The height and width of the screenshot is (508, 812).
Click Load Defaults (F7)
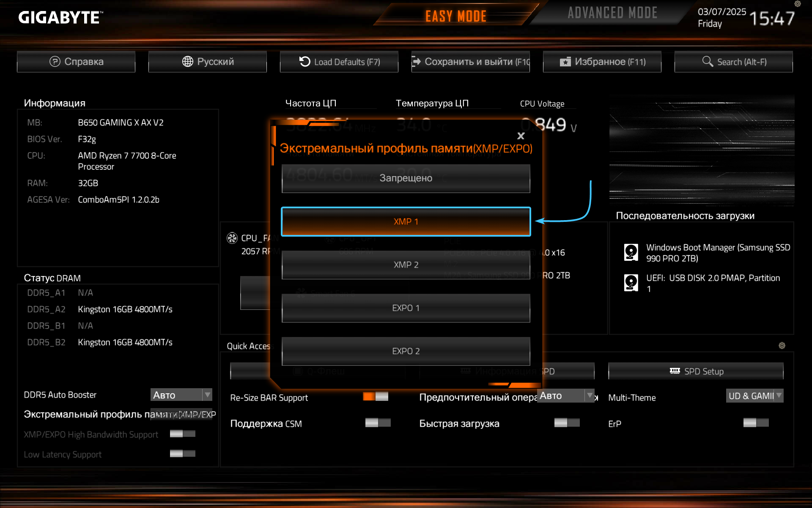[339, 62]
